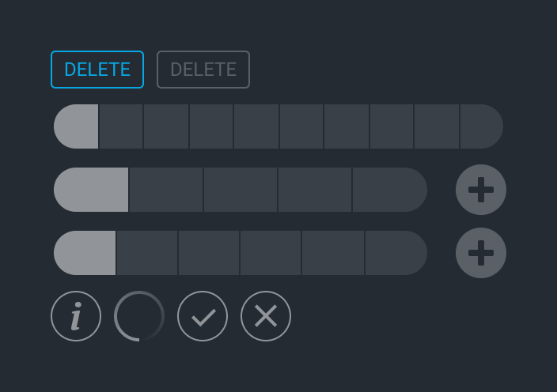This screenshot has width=557, height=392.
Task: Click plus button beside five-segment bar
Action: click(x=481, y=190)
